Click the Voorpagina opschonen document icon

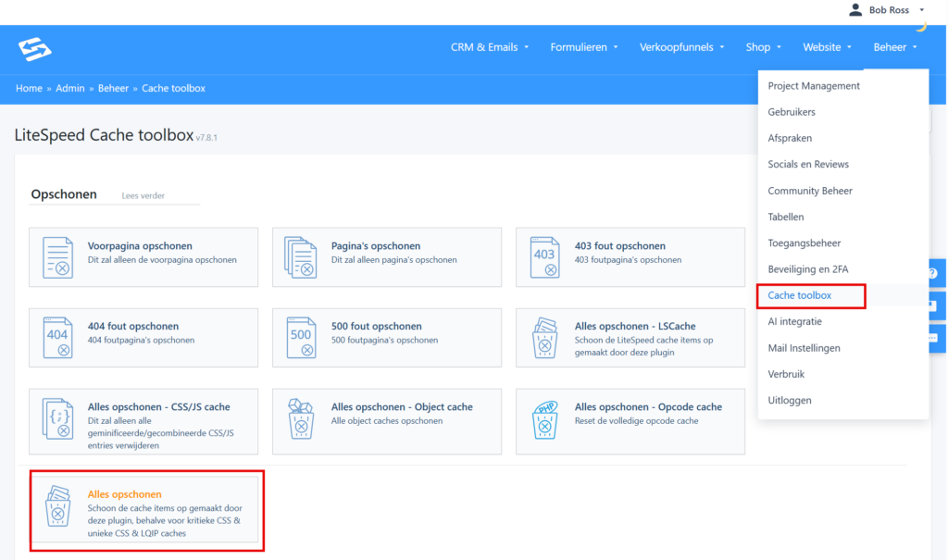click(x=58, y=257)
